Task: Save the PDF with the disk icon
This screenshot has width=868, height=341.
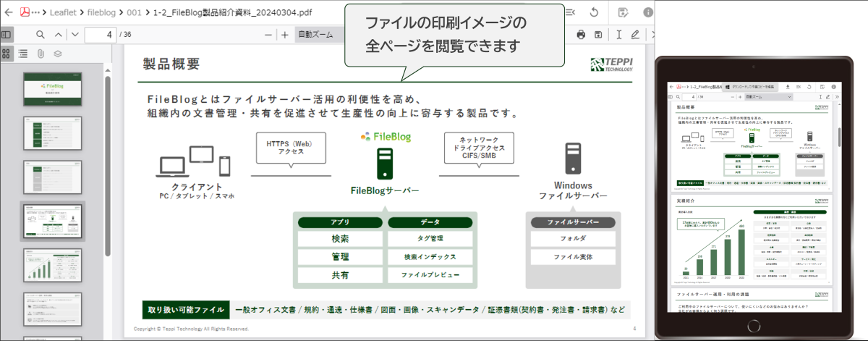Action: (x=598, y=34)
